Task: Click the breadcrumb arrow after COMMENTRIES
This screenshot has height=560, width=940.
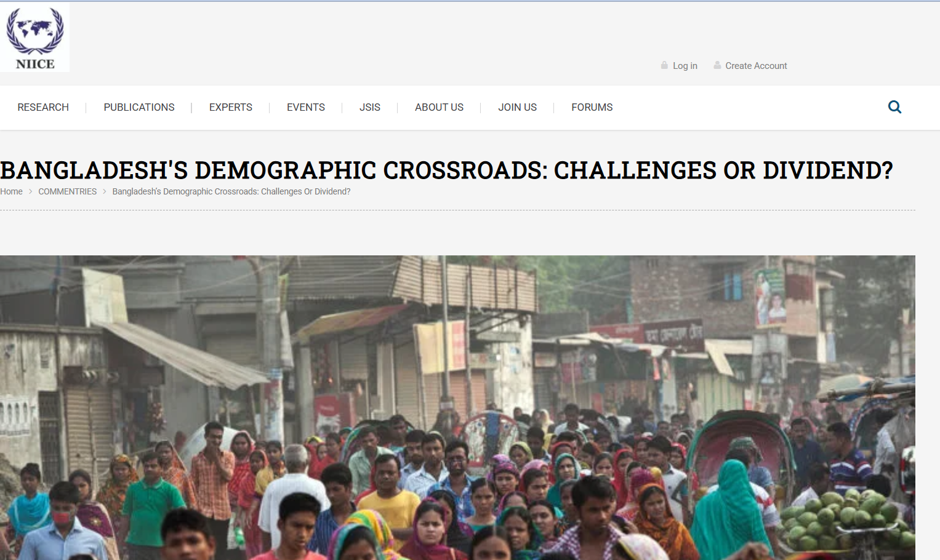Action: click(x=105, y=191)
